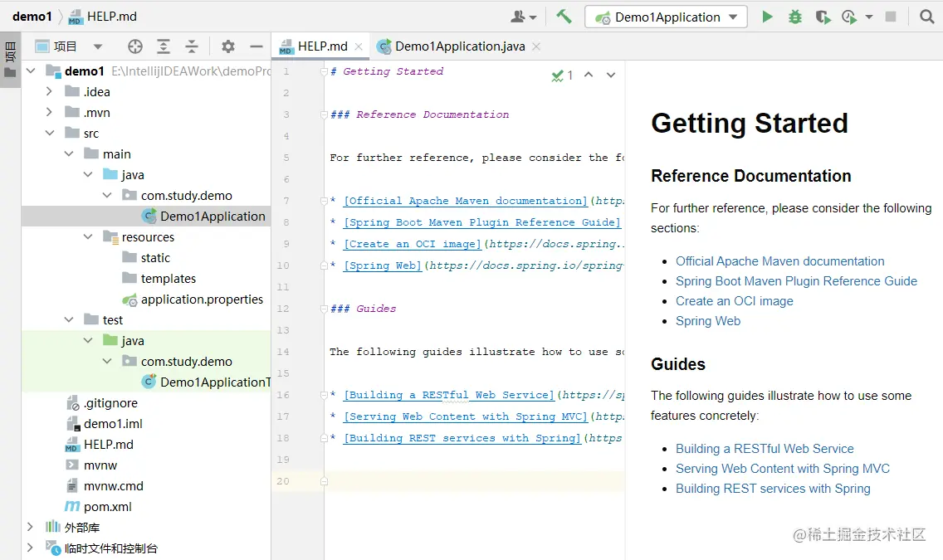
Task: Open Building a RESTful Web Service link
Action: (765, 449)
